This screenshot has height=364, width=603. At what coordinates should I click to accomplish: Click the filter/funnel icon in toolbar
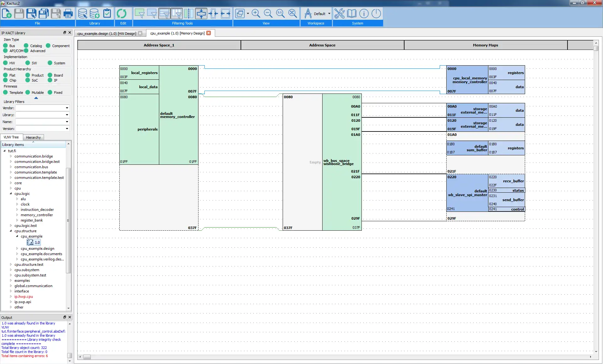139,13
